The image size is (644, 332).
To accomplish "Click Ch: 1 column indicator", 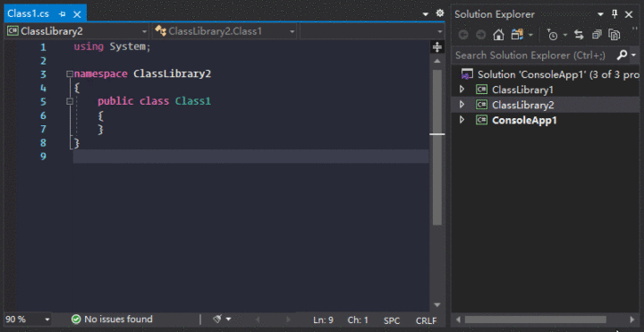I will pos(358,319).
